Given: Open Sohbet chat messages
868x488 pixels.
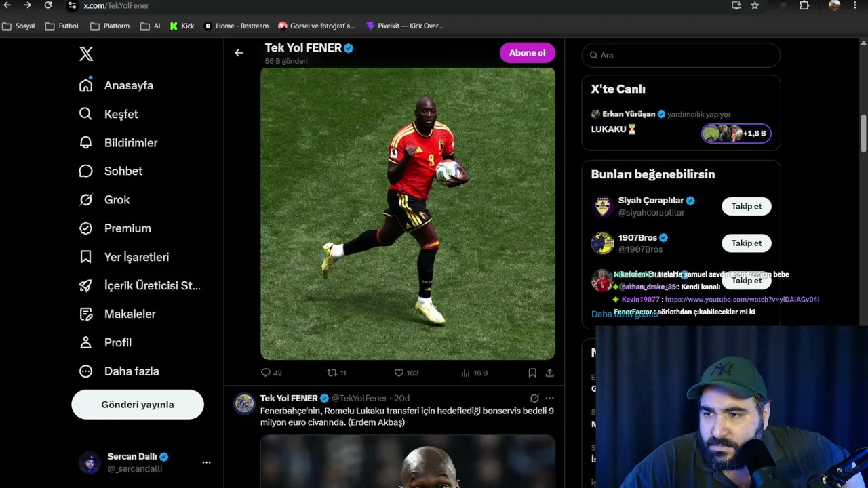Looking at the screenshot, I should 111,171.
